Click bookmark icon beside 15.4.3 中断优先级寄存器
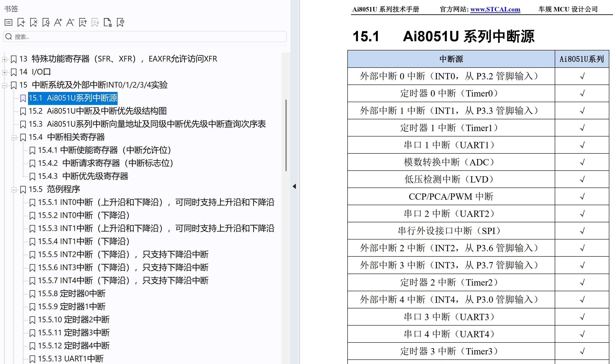Image resolution: width=613 pixels, height=364 pixels. [32, 177]
